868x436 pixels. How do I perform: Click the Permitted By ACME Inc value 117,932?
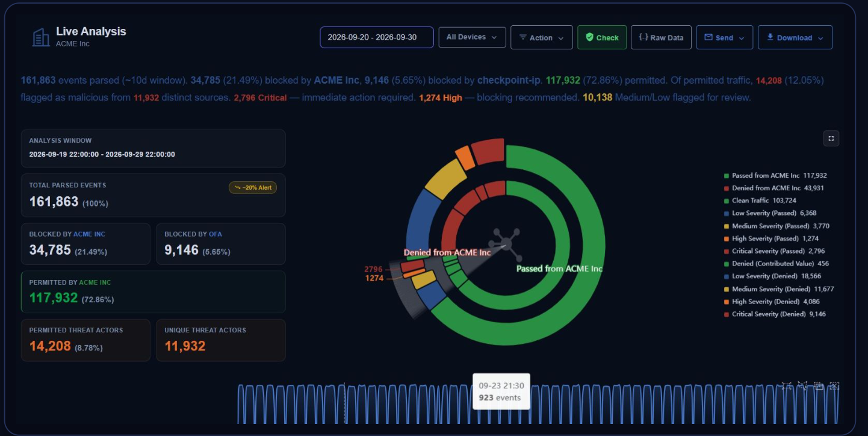click(54, 297)
